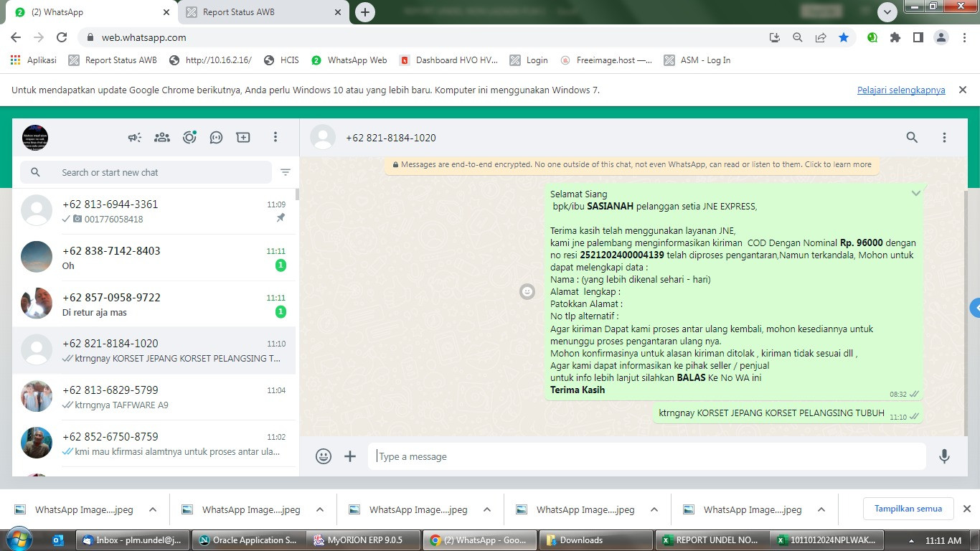Open the Dashboard HVO bookmark

449,60
